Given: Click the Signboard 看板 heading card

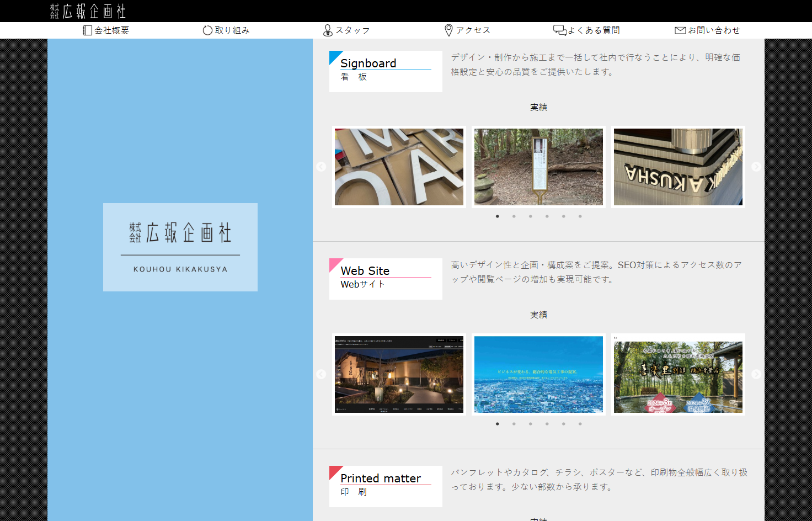Looking at the screenshot, I should point(386,71).
